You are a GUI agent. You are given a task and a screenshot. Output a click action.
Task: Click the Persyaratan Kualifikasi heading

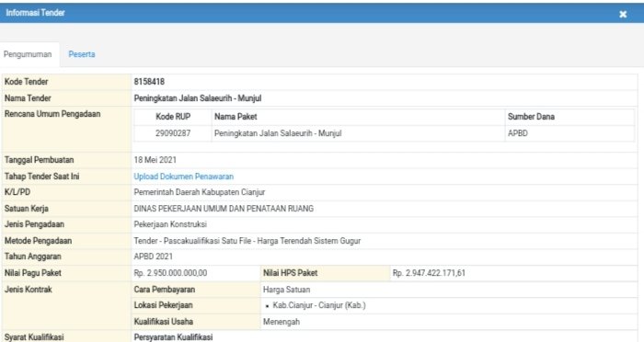173,337
